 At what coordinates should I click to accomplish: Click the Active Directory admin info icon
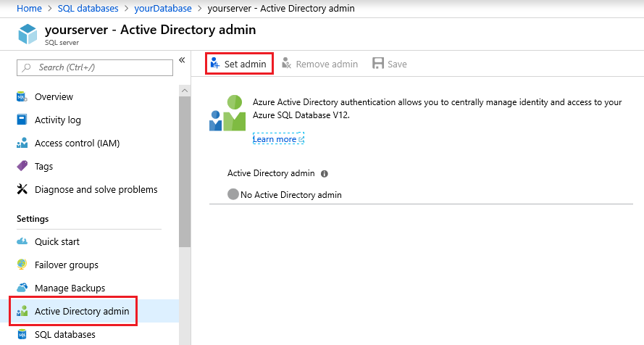(325, 174)
